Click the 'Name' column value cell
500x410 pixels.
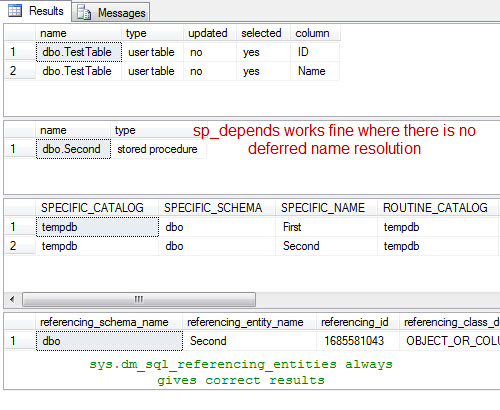(315, 71)
